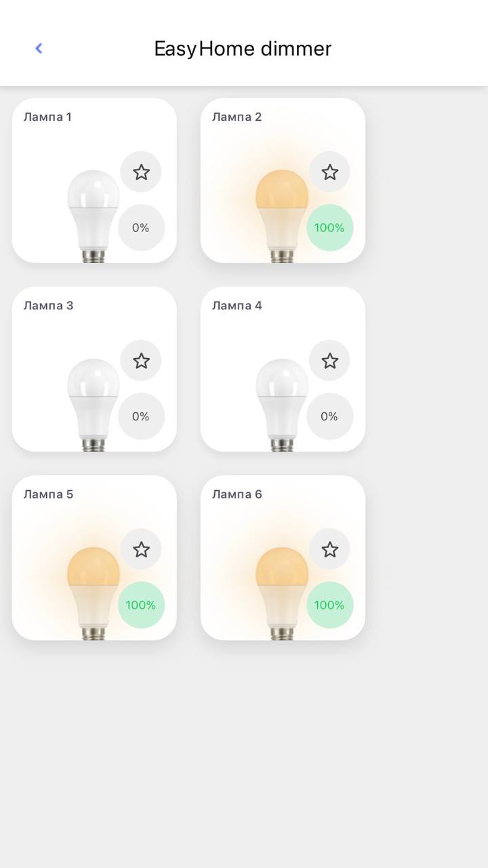
Task: Tap the unlit bulb image of Лампа 1
Action: click(x=94, y=216)
